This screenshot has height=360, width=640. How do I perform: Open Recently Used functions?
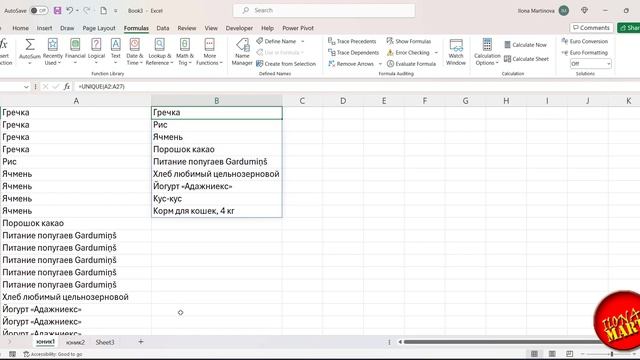(x=53, y=52)
